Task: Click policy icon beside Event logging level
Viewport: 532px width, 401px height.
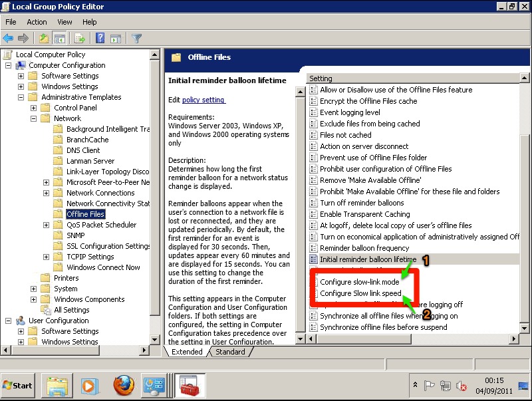Action: pyautogui.click(x=313, y=112)
